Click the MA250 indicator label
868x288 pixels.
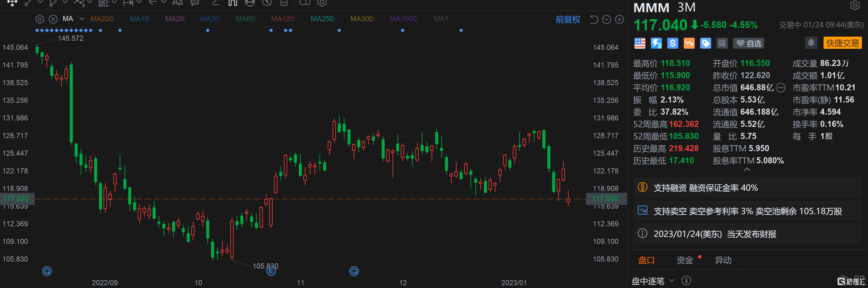click(323, 19)
